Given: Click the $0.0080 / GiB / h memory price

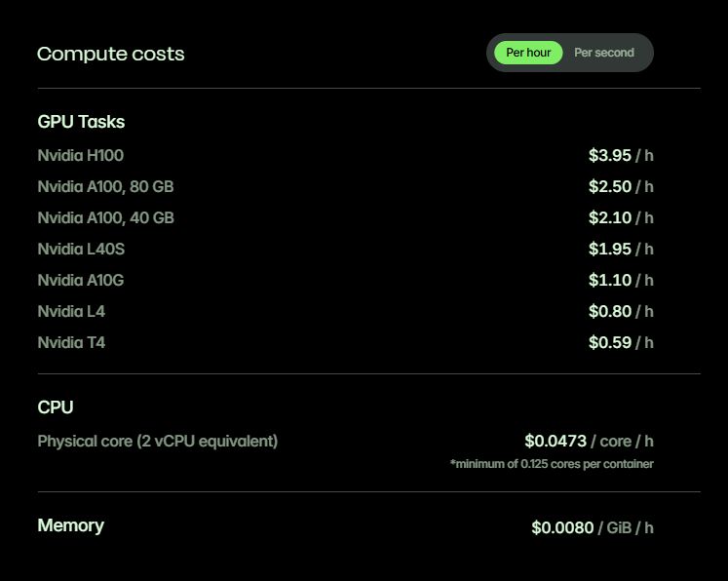Looking at the screenshot, I should pos(593,527).
